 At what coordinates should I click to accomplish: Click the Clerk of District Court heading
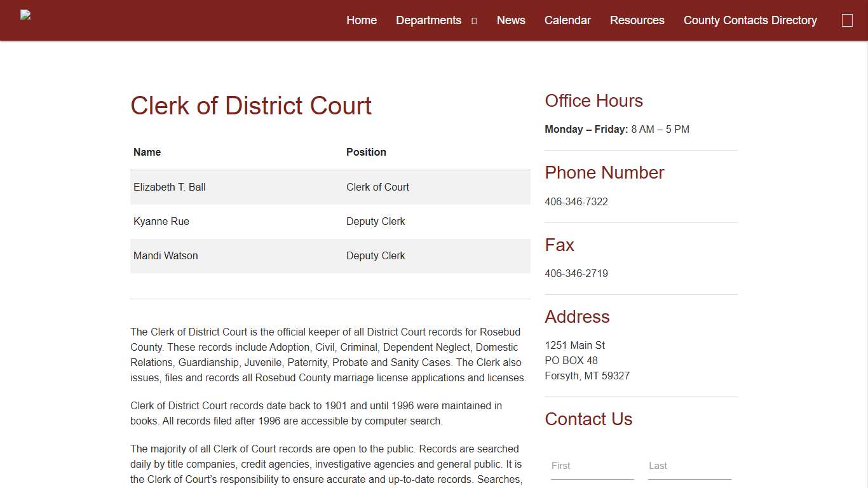point(250,105)
